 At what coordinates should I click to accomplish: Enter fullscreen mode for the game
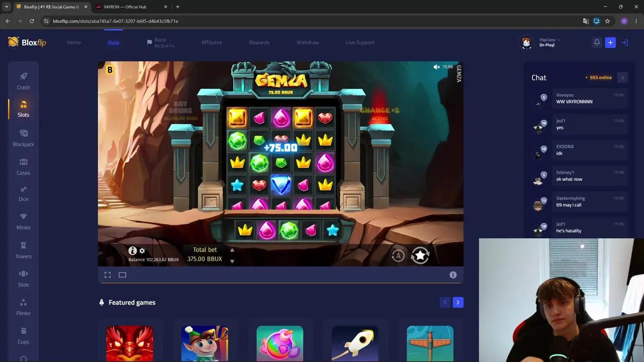tap(108, 275)
